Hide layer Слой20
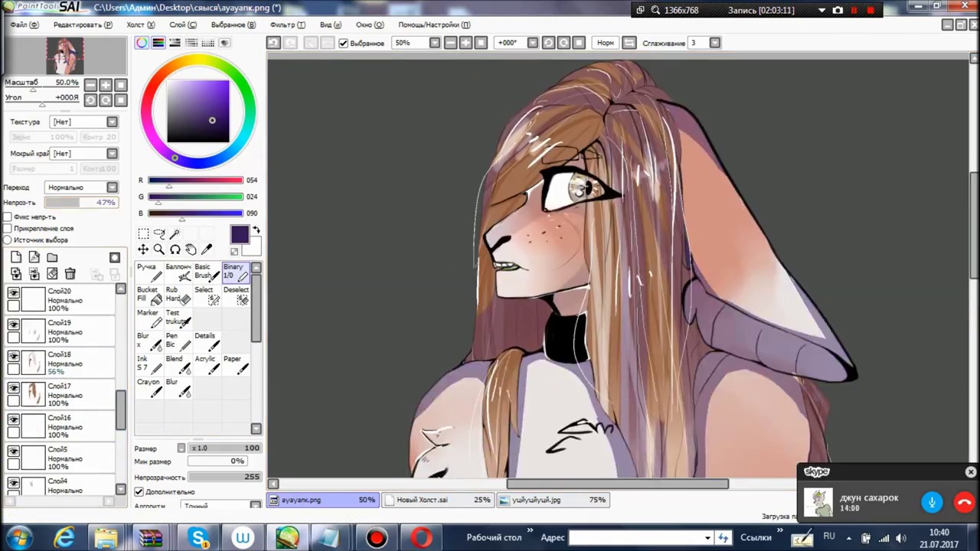This screenshot has height=551, width=980. click(x=14, y=293)
